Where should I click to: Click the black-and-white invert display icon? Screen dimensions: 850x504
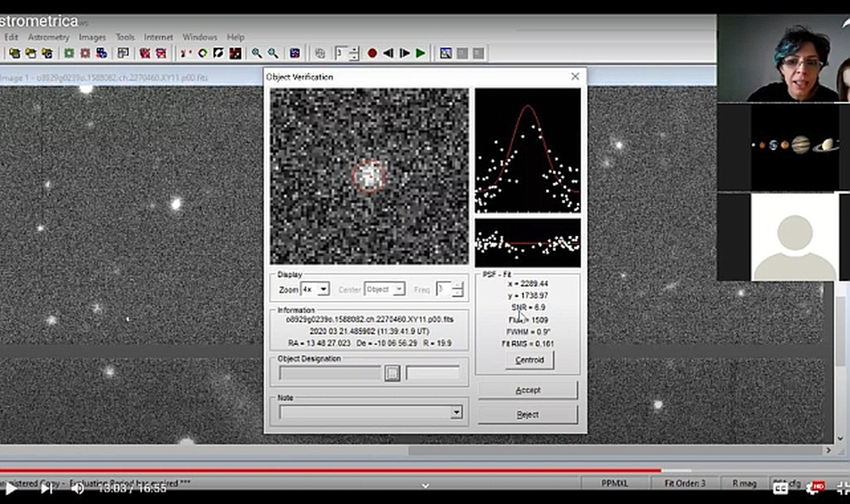click(x=218, y=53)
